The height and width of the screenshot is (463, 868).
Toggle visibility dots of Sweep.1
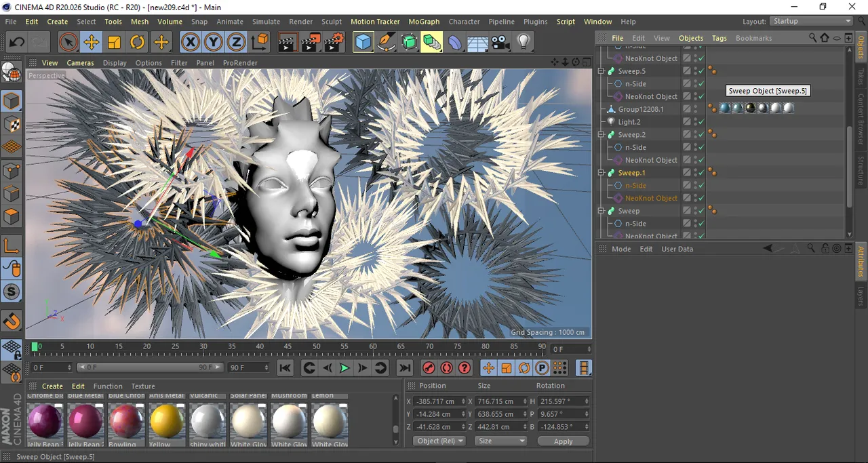coord(695,173)
